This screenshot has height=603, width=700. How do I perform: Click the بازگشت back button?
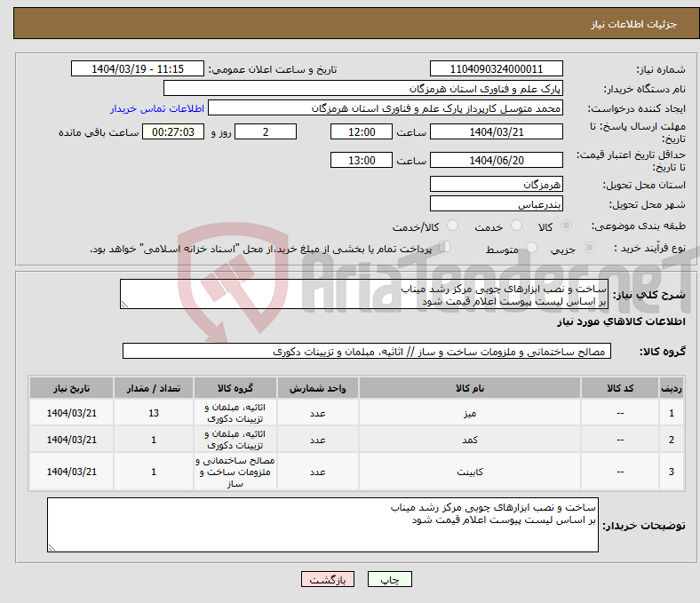pyautogui.click(x=328, y=579)
